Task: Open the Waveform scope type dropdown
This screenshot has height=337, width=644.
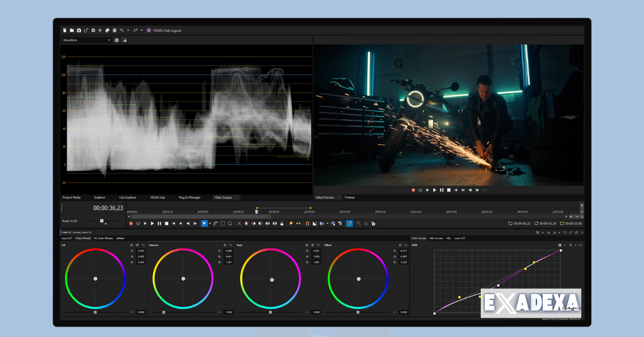Action: pos(86,40)
